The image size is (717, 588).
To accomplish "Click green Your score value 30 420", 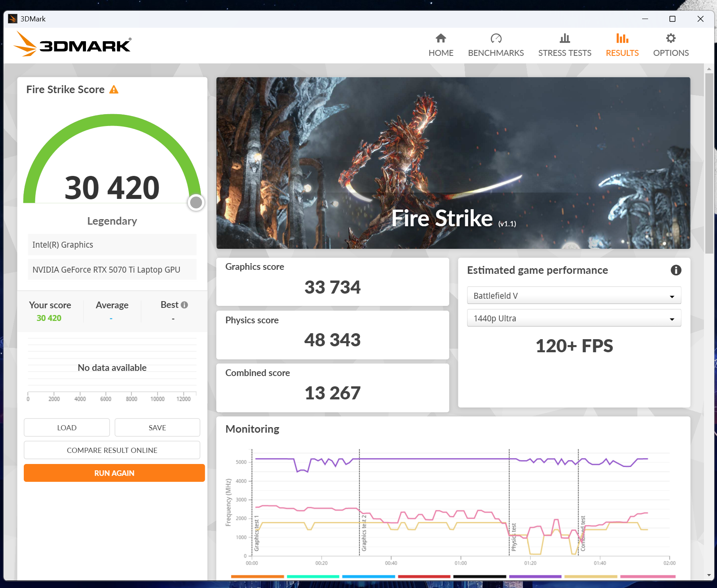I will (49, 318).
